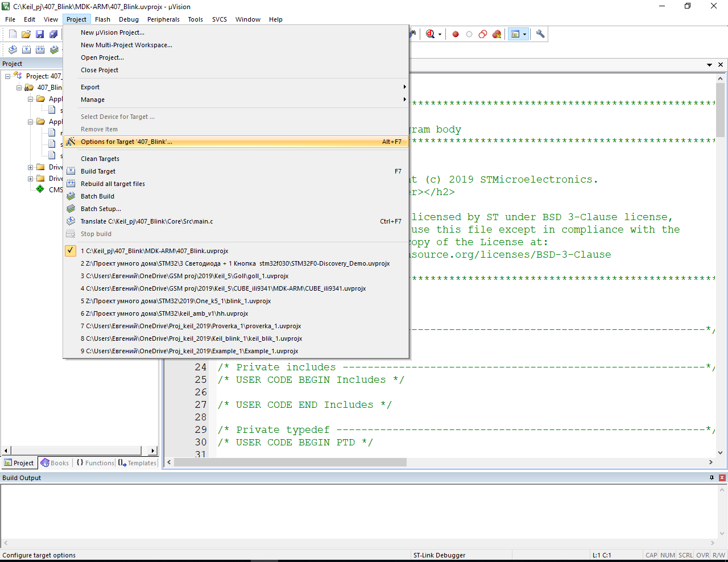
Task: Expand the first Drivers folder node
Action: click(31, 167)
